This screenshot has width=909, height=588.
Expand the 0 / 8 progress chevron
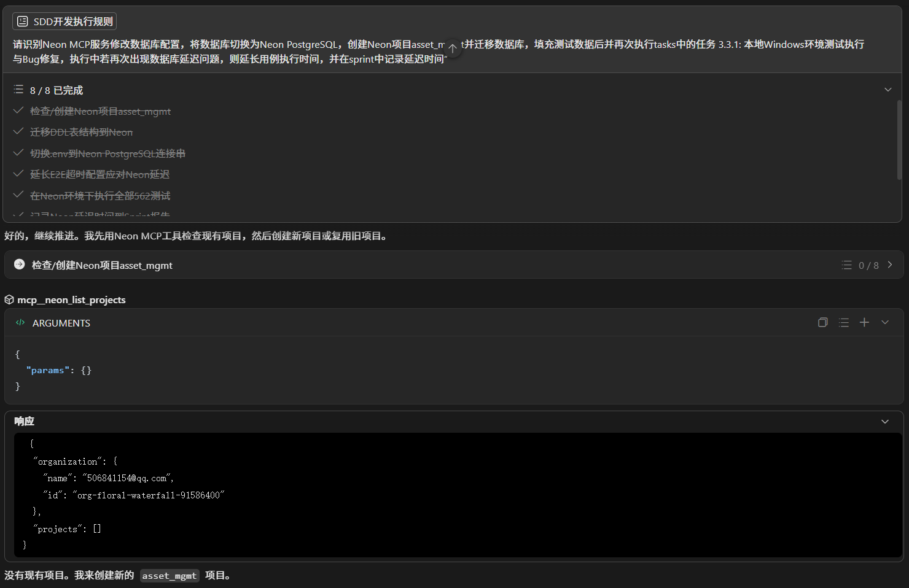(x=890, y=265)
